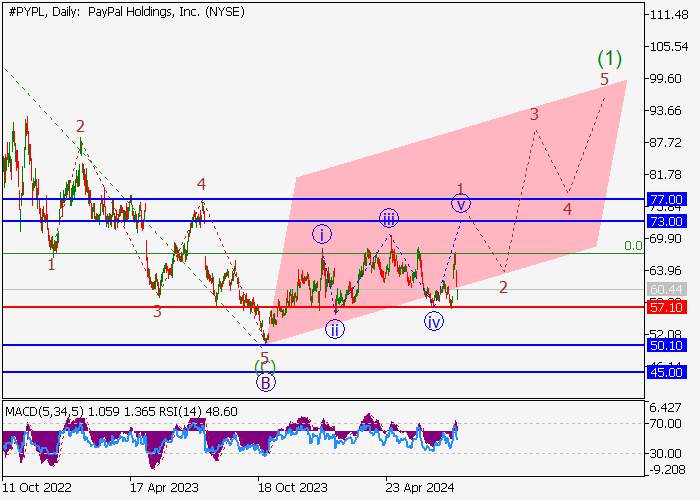
Task: Select the 18 Oct 2023 date label
Action: click(293, 488)
